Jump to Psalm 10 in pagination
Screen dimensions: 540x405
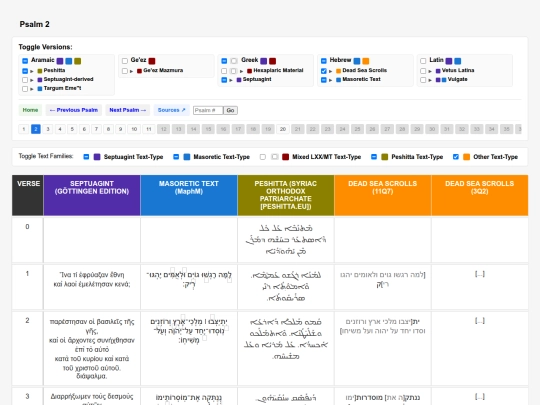pyautogui.click(x=134, y=129)
